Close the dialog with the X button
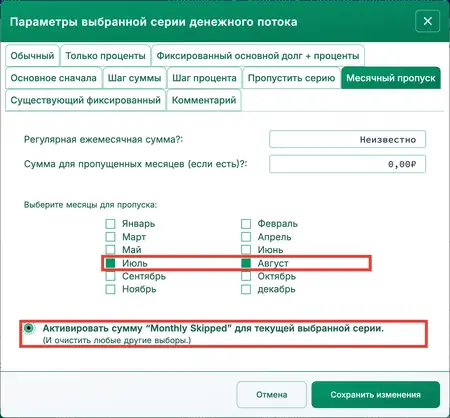Viewport: 450px width, 418px height. [x=427, y=21]
